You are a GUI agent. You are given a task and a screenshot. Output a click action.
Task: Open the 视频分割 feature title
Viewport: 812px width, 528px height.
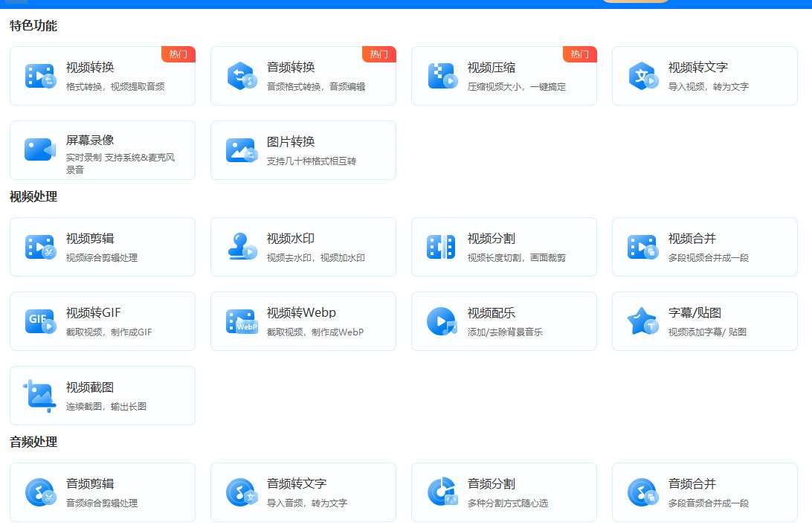pos(492,239)
